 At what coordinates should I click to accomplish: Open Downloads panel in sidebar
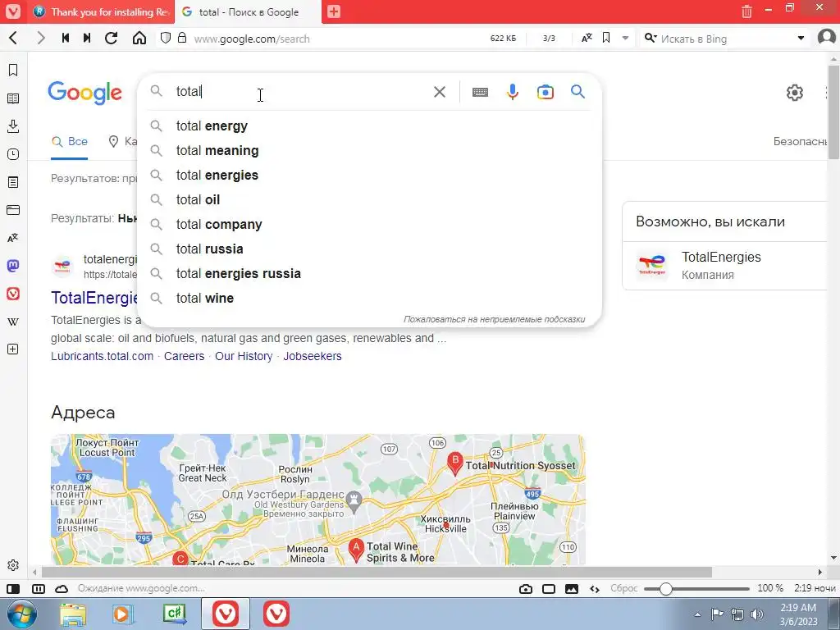pos(13,126)
